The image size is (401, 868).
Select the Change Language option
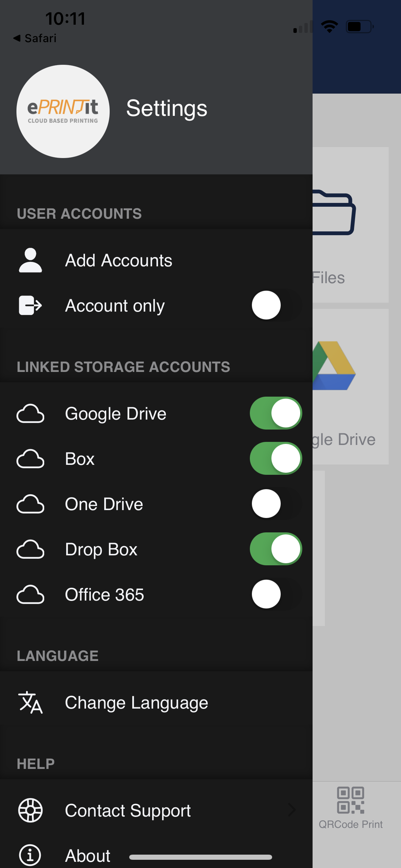click(136, 703)
